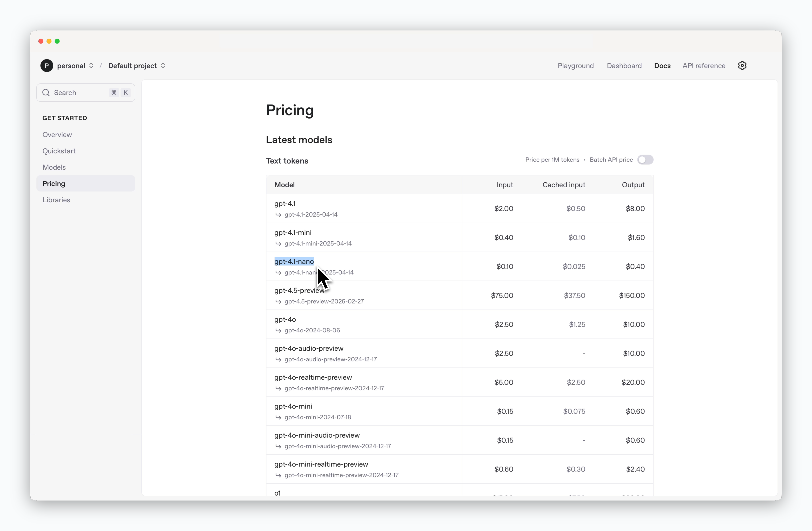Select the Docs tab
Screen dimensions: 812x531
tap(662, 65)
